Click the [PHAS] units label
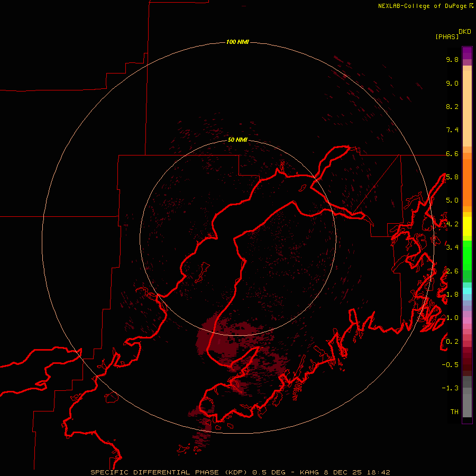The height and width of the screenshot is (476, 476). pyautogui.click(x=447, y=36)
